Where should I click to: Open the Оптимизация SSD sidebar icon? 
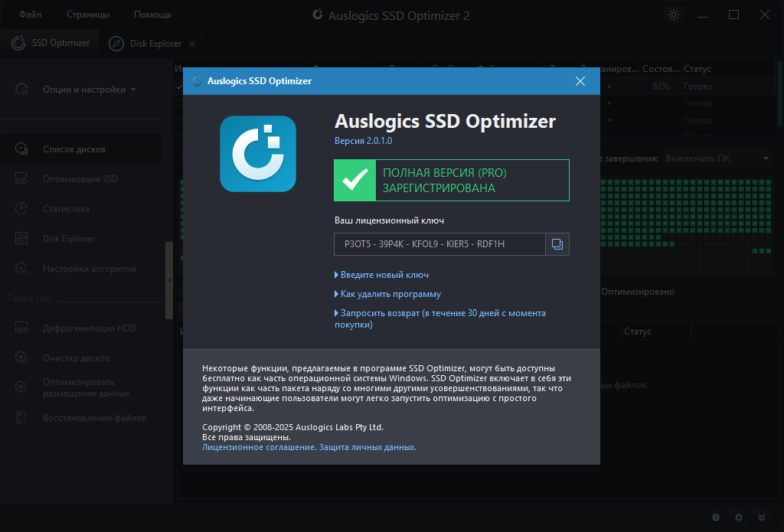coord(21,179)
